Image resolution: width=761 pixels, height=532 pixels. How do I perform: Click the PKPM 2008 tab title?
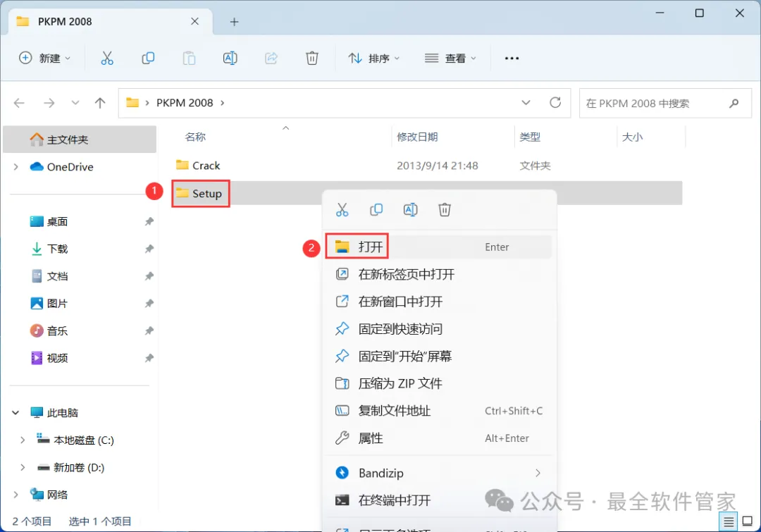(65, 22)
